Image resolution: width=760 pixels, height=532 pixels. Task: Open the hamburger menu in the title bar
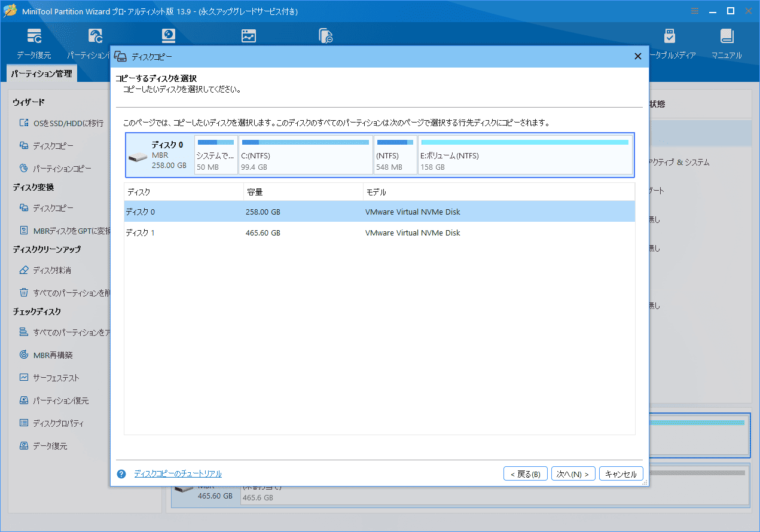click(694, 11)
